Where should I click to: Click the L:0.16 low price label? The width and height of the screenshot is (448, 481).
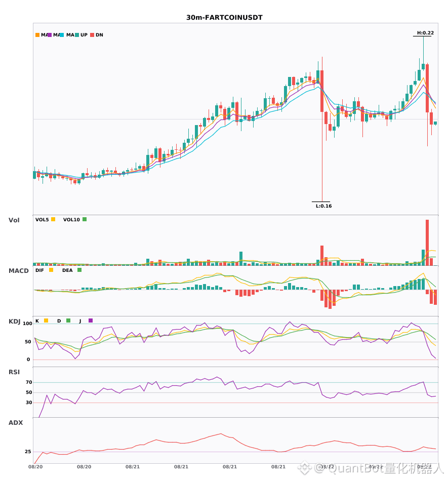324,206
